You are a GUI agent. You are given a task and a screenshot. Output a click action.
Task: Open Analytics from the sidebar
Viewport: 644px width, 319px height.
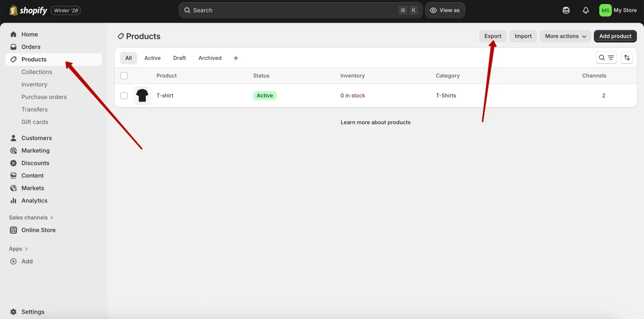(x=34, y=200)
